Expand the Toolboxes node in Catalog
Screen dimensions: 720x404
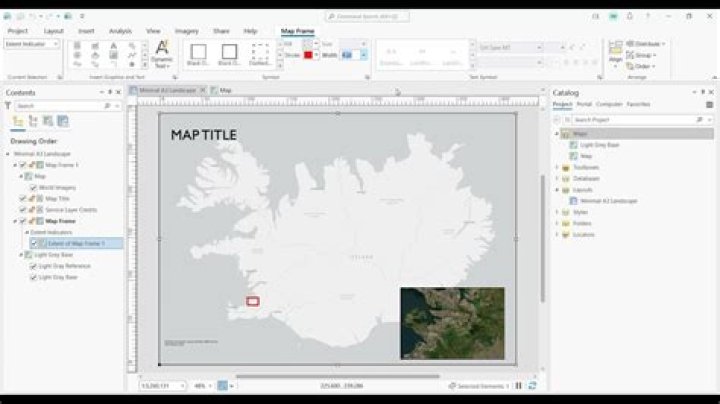coord(557,167)
